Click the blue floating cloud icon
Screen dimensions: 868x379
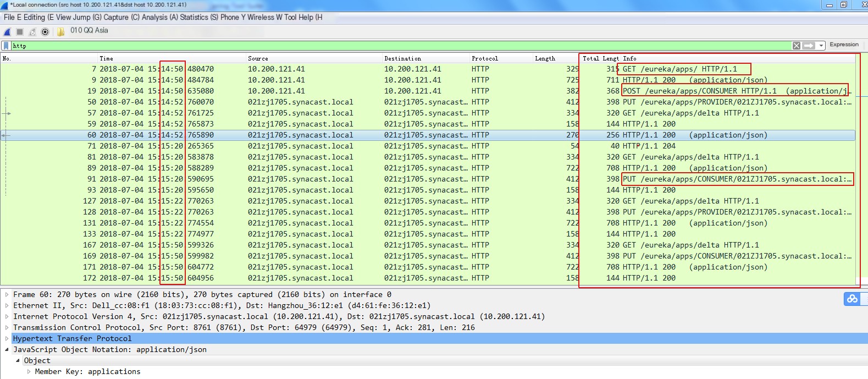click(x=852, y=299)
